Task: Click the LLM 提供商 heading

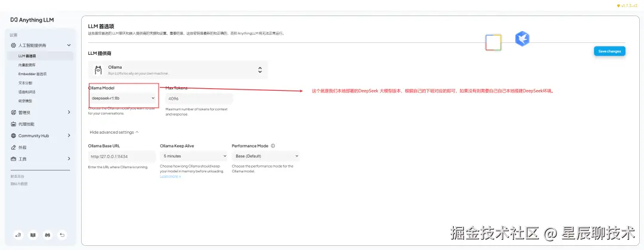Action: point(100,54)
